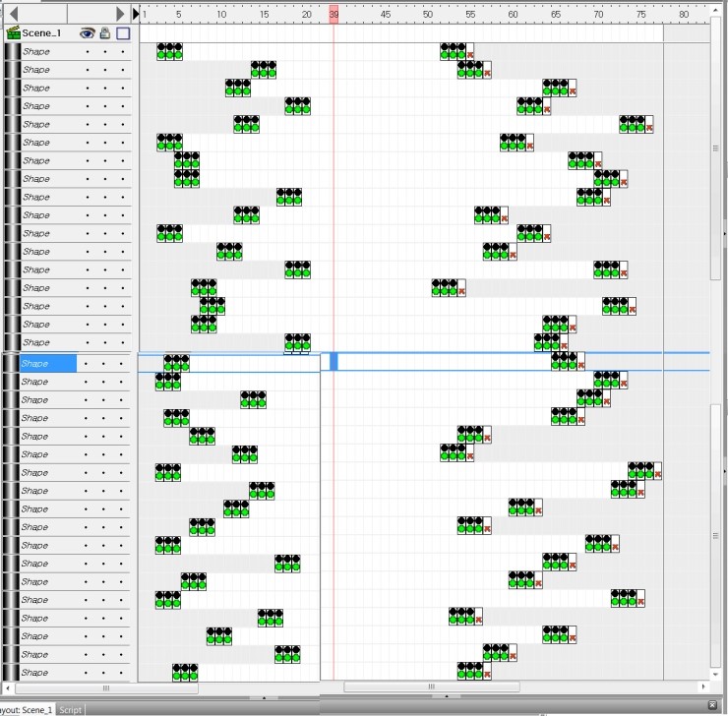
Task: Click frame 55 on the timeline ruler
Action: 470,15
